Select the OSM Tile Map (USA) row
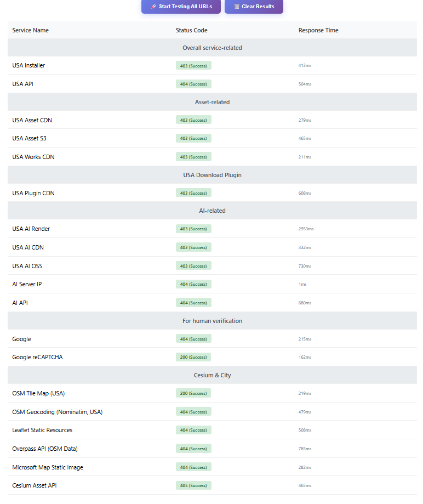This screenshot has width=423, height=504. click(x=212, y=393)
